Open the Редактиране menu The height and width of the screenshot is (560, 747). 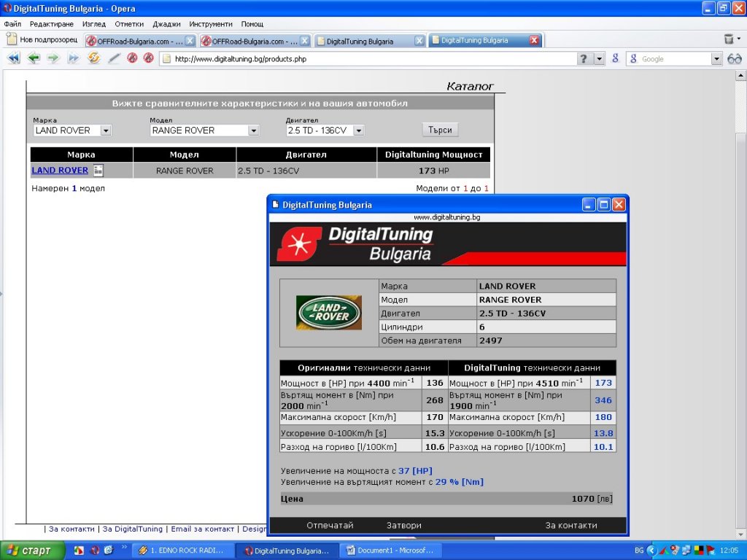pyautogui.click(x=52, y=24)
